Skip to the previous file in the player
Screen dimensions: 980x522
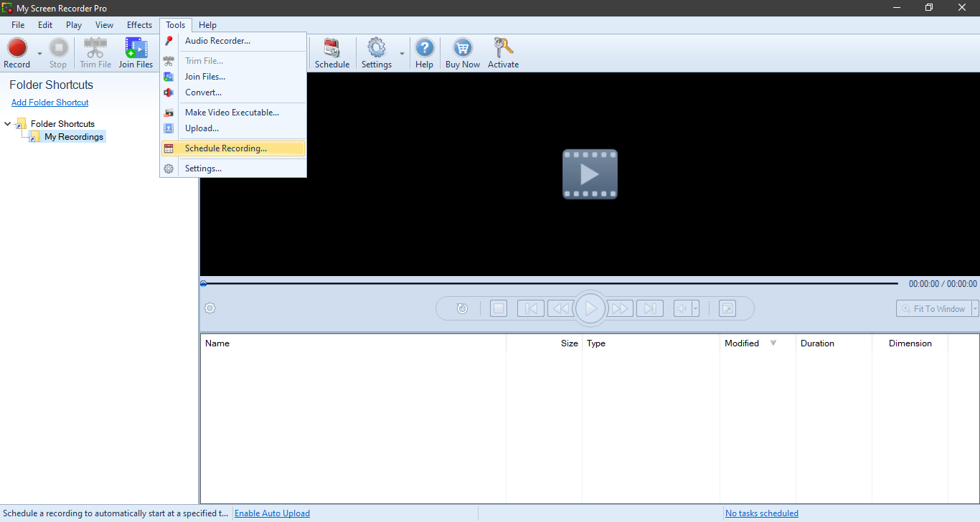[531, 309]
